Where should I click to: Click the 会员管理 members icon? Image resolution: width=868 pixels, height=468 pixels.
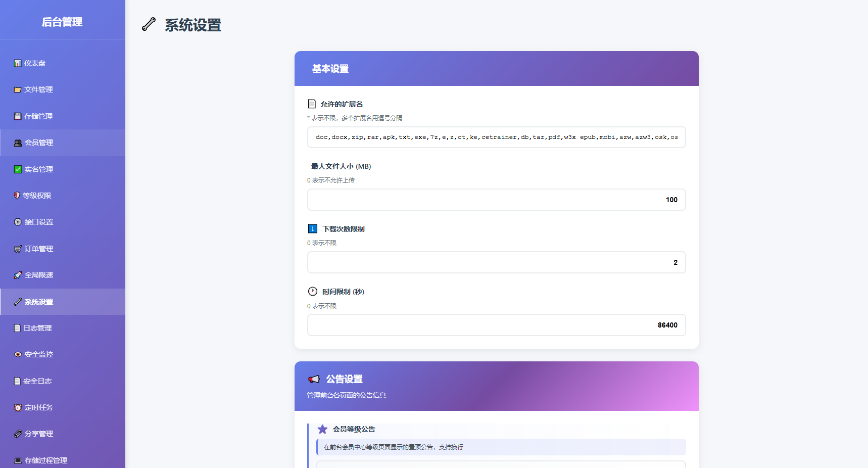[17, 143]
